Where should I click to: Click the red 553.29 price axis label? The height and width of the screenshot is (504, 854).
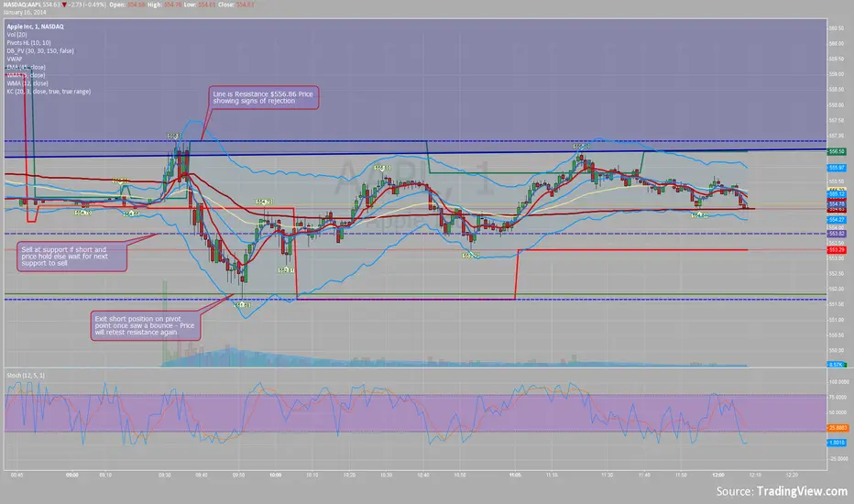coord(836,249)
